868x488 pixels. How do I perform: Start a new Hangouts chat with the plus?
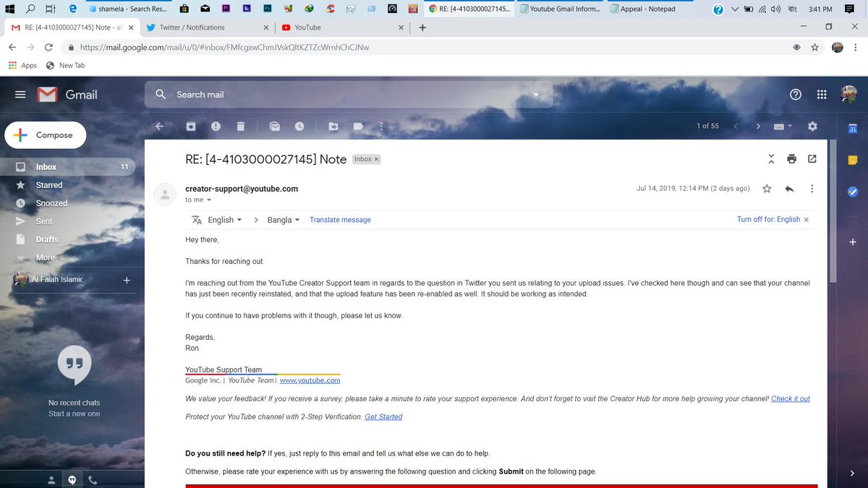(x=127, y=280)
